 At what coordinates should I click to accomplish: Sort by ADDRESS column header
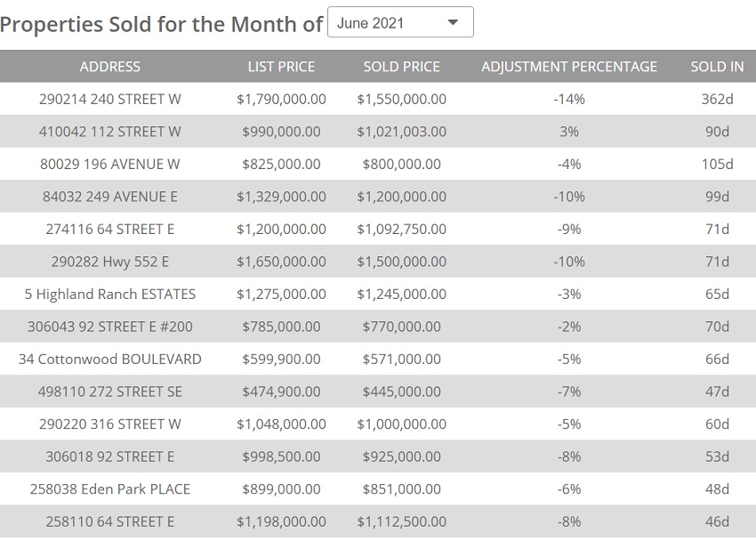109,67
